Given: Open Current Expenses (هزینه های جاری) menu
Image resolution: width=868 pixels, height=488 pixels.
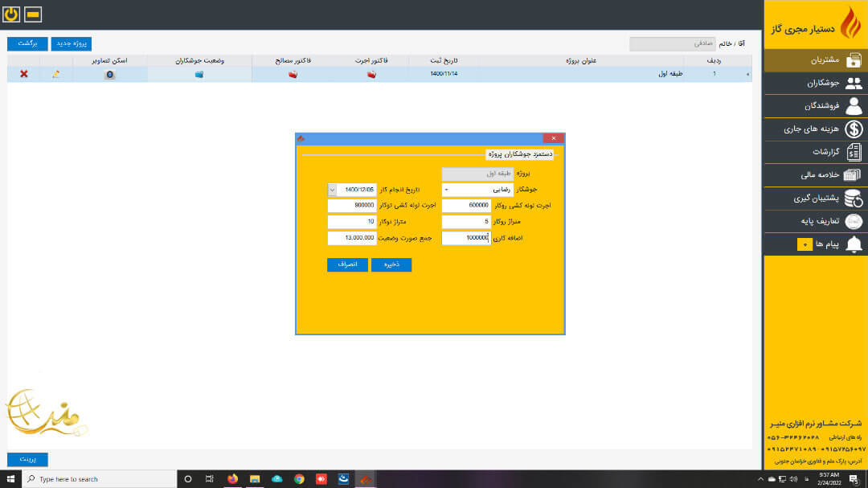Looking at the screenshot, I should [x=815, y=129].
